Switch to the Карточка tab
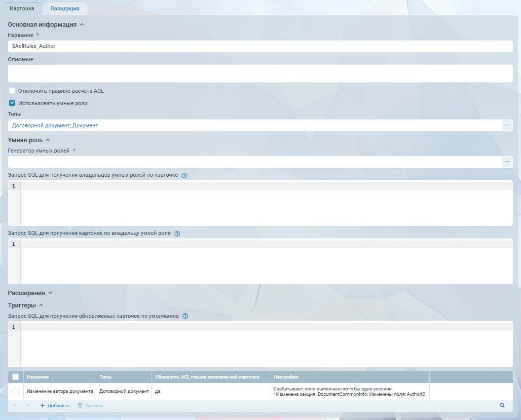The width and height of the screenshot is (521, 420). tap(21, 9)
